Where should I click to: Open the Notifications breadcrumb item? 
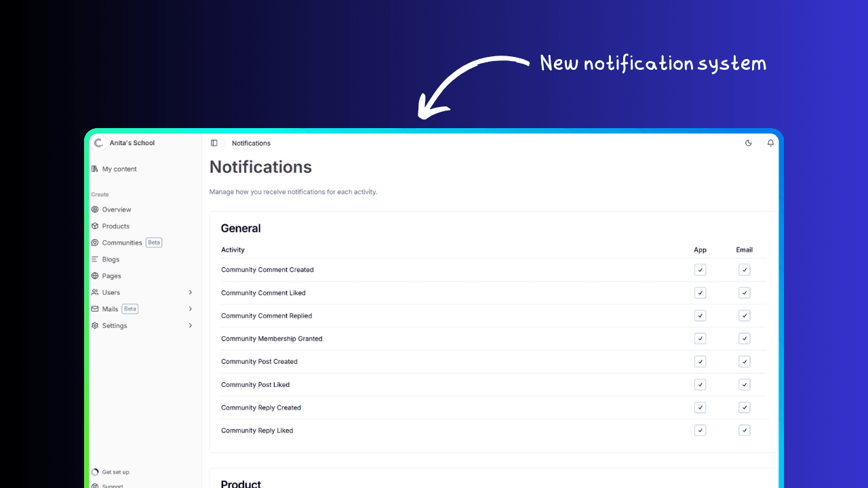pos(251,143)
